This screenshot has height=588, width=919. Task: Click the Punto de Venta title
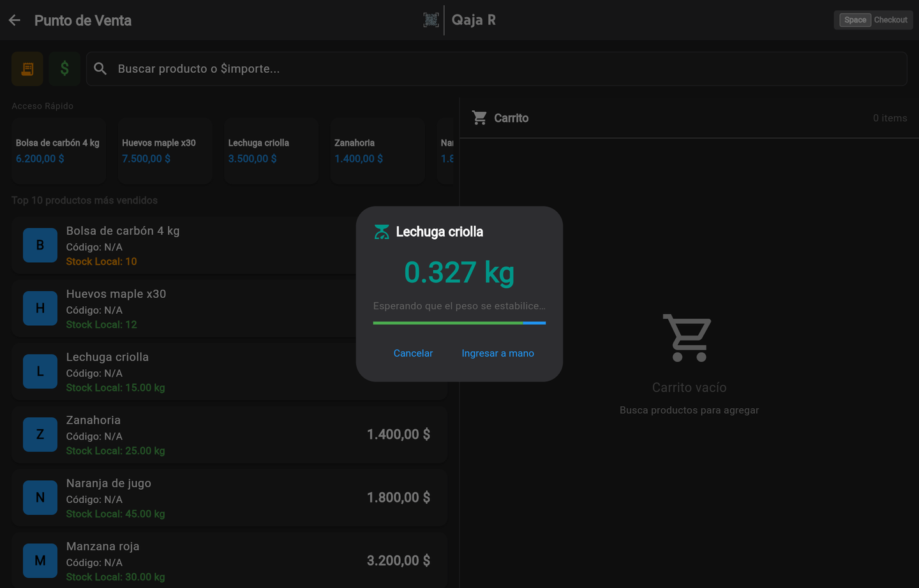coord(83,20)
